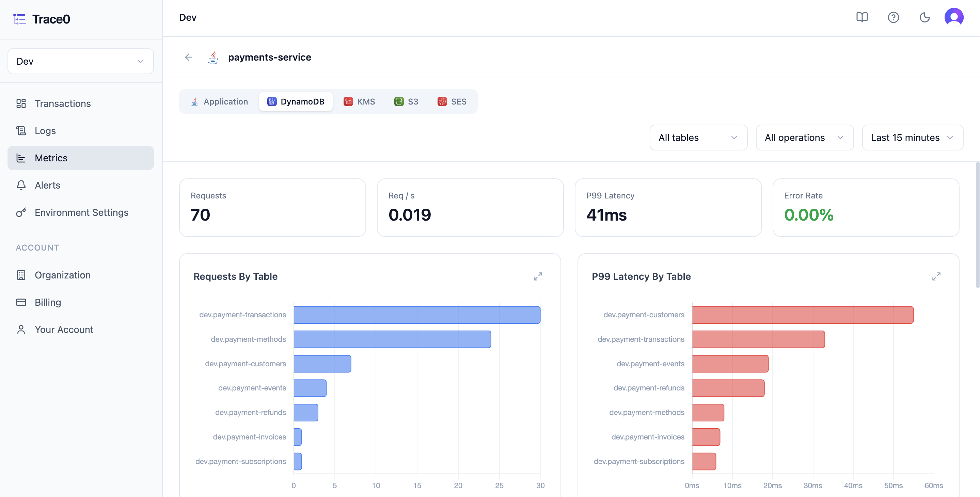
Task: Switch to the S3 tab
Action: coord(406,101)
